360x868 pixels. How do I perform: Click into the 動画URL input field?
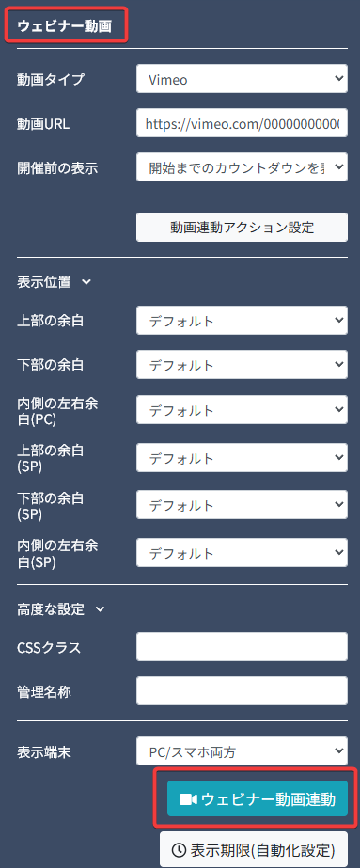[x=242, y=123]
